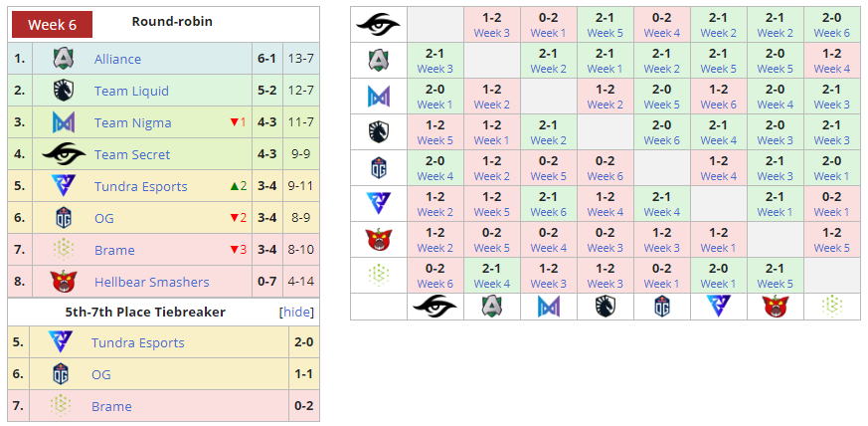Select the Team Secret link in the standings
Image resolution: width=868 pixels, height=426 pixels.
131,154
